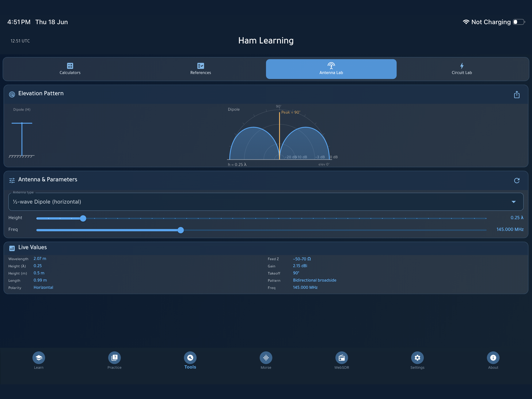Click the References checklist icon
Viewport: 532px width, 399px height.
tap(201, 66)
